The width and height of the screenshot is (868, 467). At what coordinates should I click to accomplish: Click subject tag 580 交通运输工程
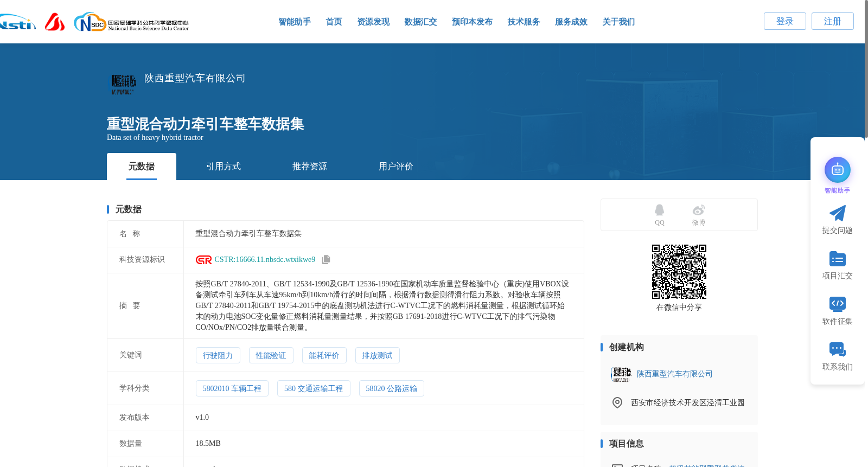(314, 388)
